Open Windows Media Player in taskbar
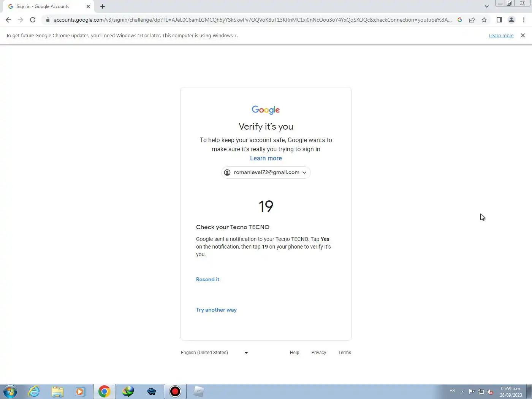Image resolution: width=532 pixels, height=399 pixels. (81, 391)
